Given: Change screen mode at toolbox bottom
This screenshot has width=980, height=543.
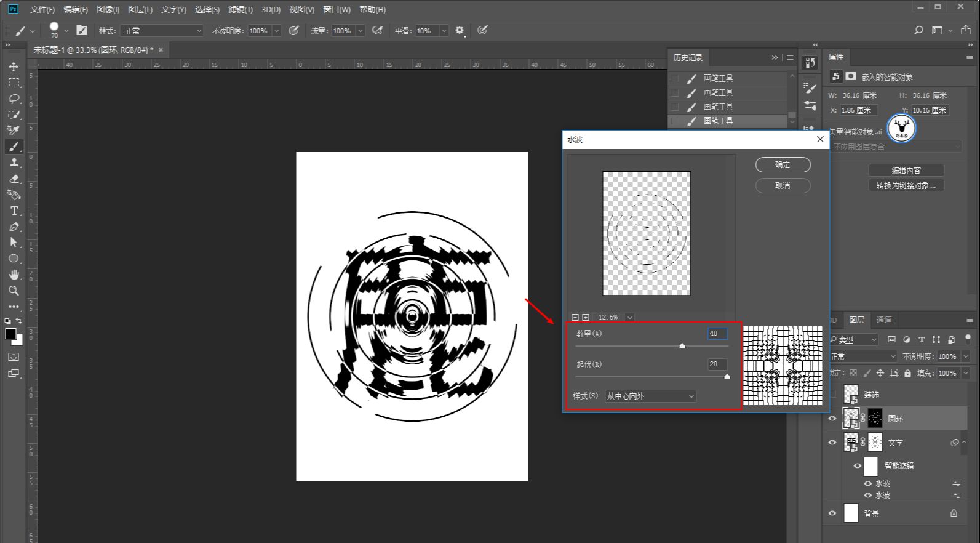Looking at the screenshot, I should click(x=14, y=372).
